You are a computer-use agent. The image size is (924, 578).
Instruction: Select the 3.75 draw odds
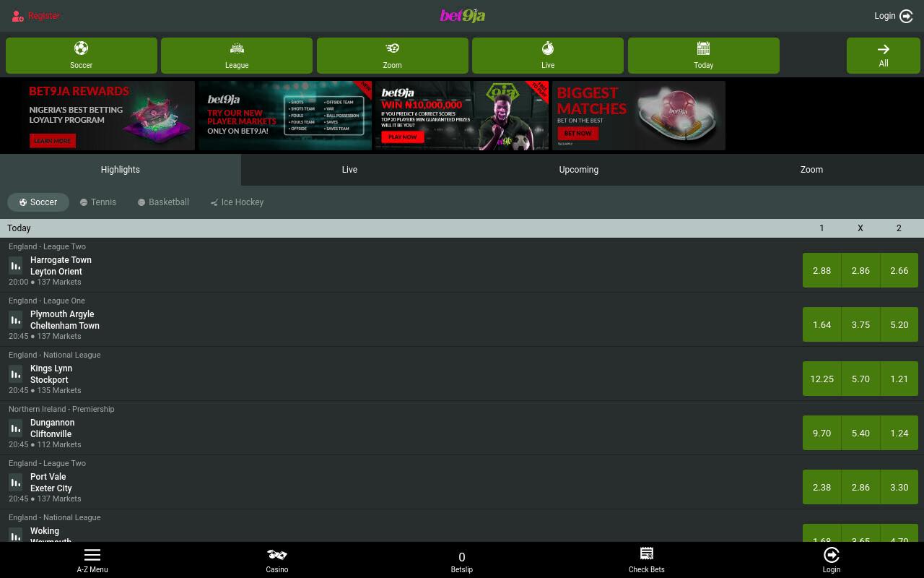coord(860,324)
